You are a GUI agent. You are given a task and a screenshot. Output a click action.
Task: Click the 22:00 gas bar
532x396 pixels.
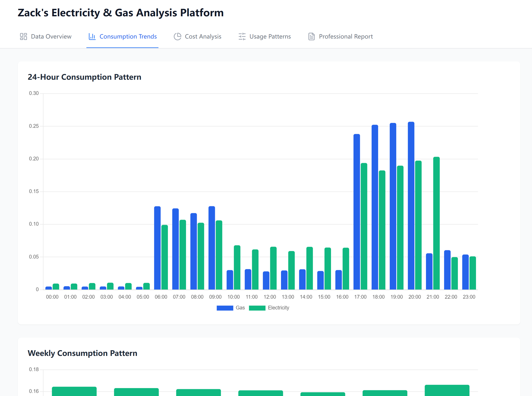pos(447,270)
